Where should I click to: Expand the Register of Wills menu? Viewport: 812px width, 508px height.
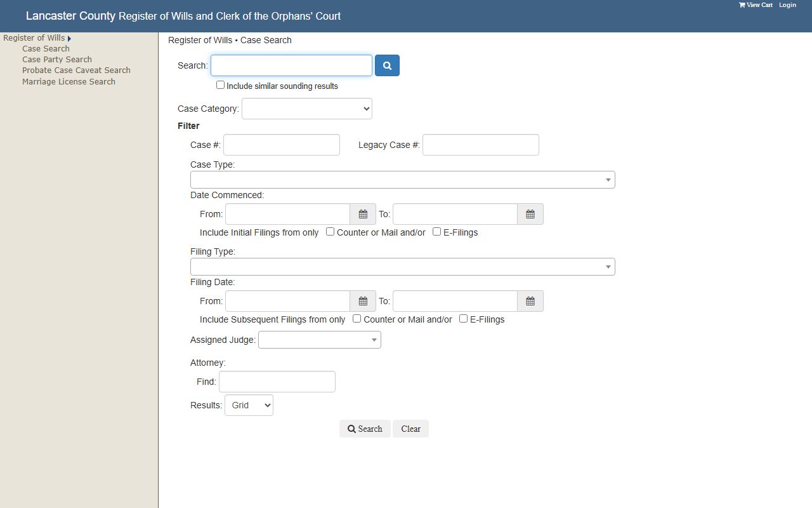coord(37,38)
